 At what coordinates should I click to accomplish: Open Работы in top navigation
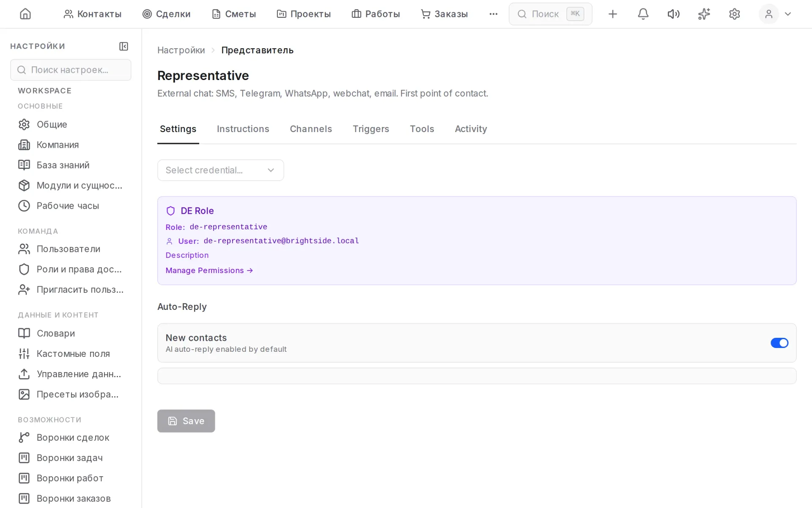coord(376,14)
